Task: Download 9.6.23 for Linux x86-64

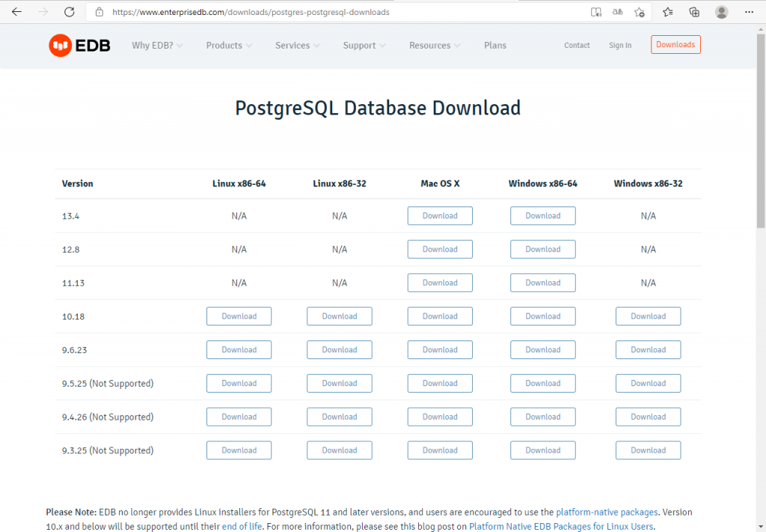Action: tap(239, 349)
